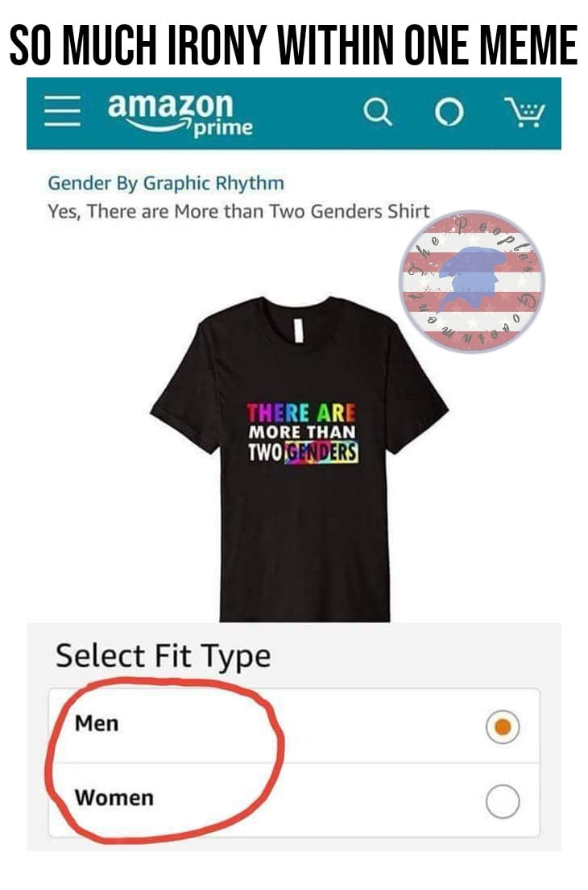
Task: Choose the Women label in fit options
Action: [114, 797]
